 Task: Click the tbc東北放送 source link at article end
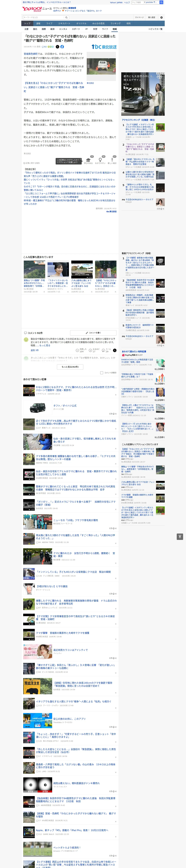111,212
